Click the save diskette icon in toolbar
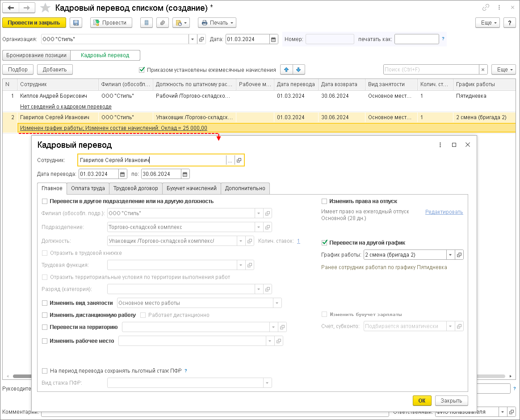This screenshot has height=420, width=520. [x=76, y=23]
